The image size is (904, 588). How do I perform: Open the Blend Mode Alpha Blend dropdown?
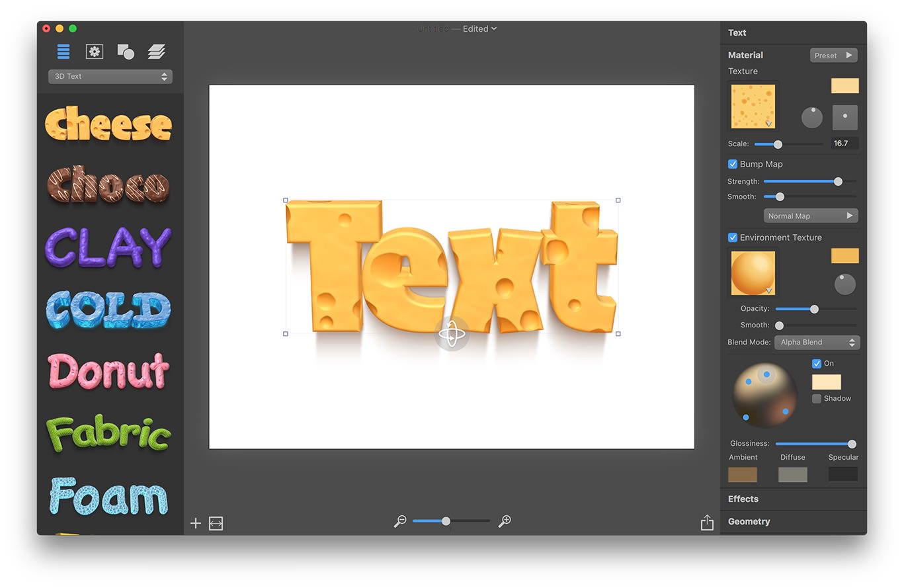817,343
